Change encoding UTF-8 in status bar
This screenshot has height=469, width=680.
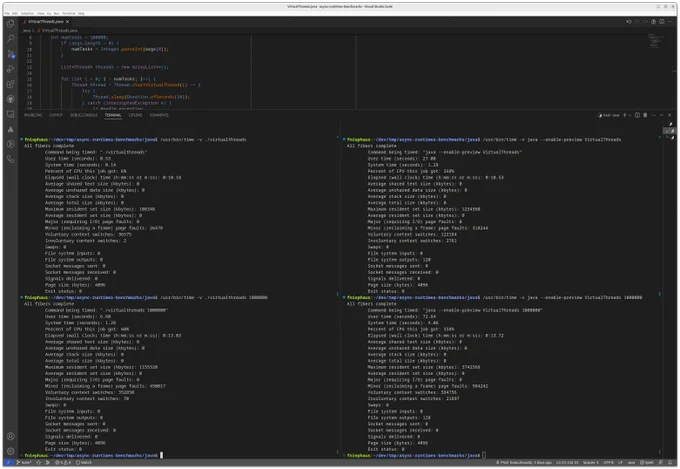click(x=608, y=462)
